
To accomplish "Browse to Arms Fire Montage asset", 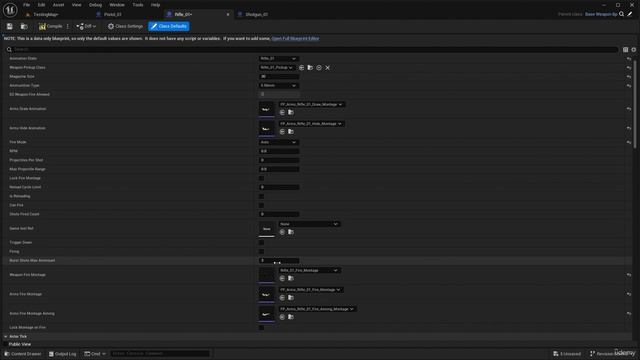I will [291, 298].
